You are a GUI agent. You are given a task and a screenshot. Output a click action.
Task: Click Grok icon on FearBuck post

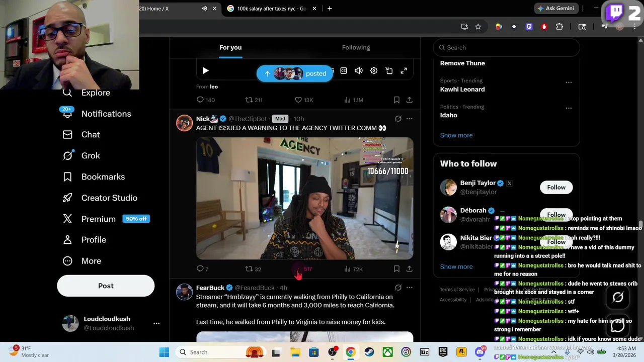click(x=398, y=288)
